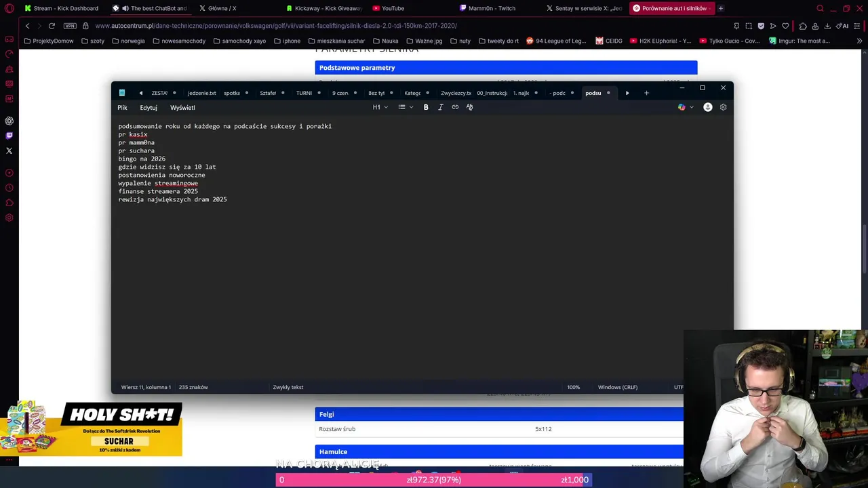
Task: Apply italic formatting in Notepad
Action: (440, 107)
